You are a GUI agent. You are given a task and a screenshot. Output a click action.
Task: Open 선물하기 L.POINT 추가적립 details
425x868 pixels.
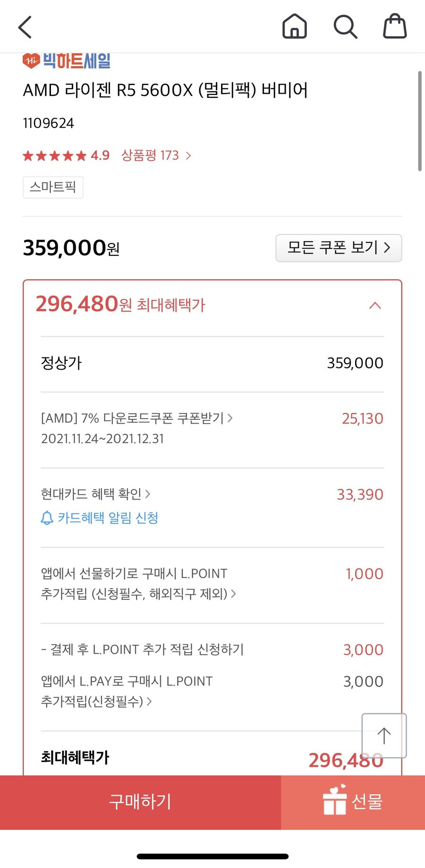coord(138,583)
